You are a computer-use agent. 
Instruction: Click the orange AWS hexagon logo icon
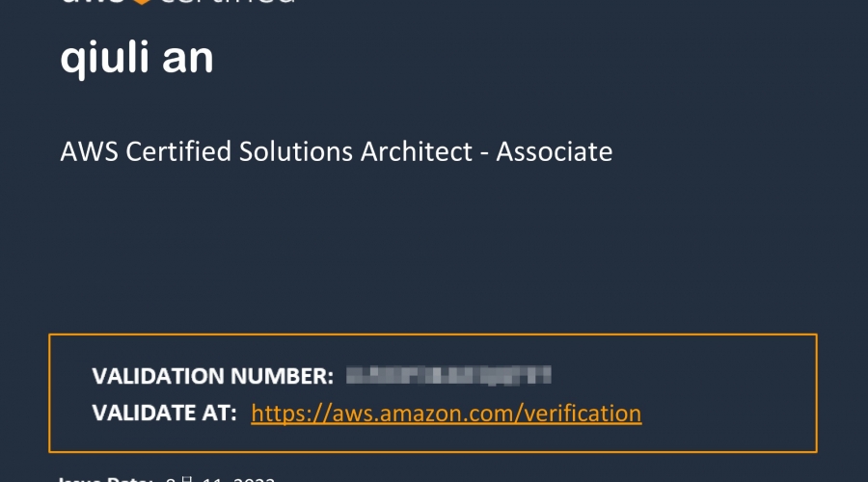click(142, 2)
